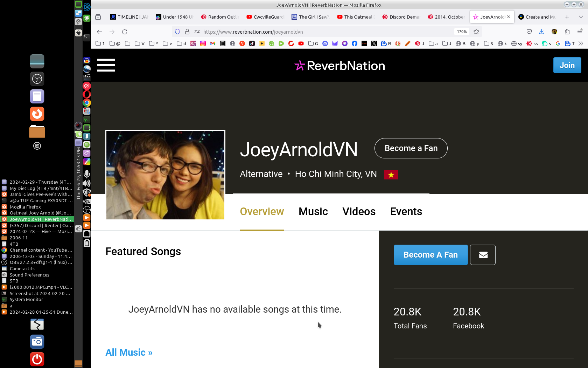Open a new browser tab
The width and height of the screenshot is (588, 368).
click(x=567, y=17)
